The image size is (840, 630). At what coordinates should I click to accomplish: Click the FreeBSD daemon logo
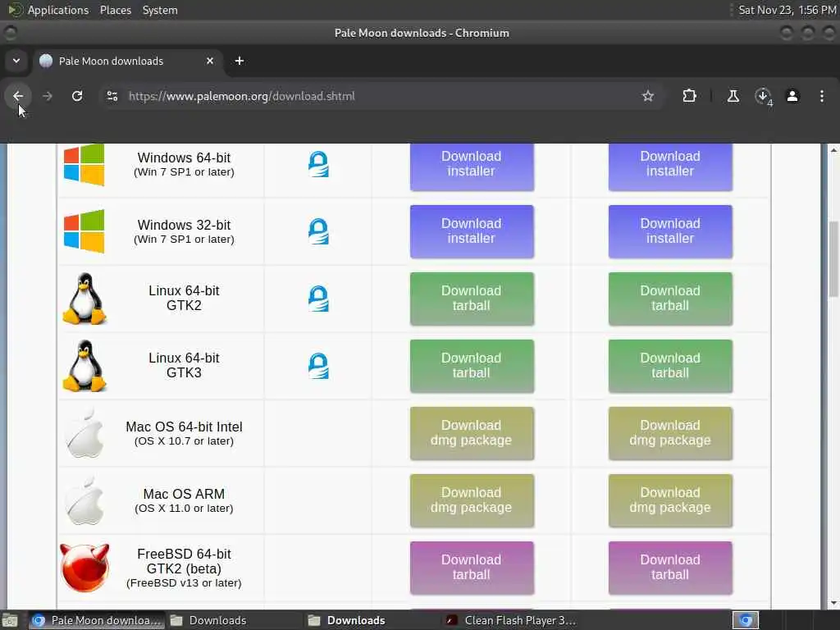tap(84, 568)
